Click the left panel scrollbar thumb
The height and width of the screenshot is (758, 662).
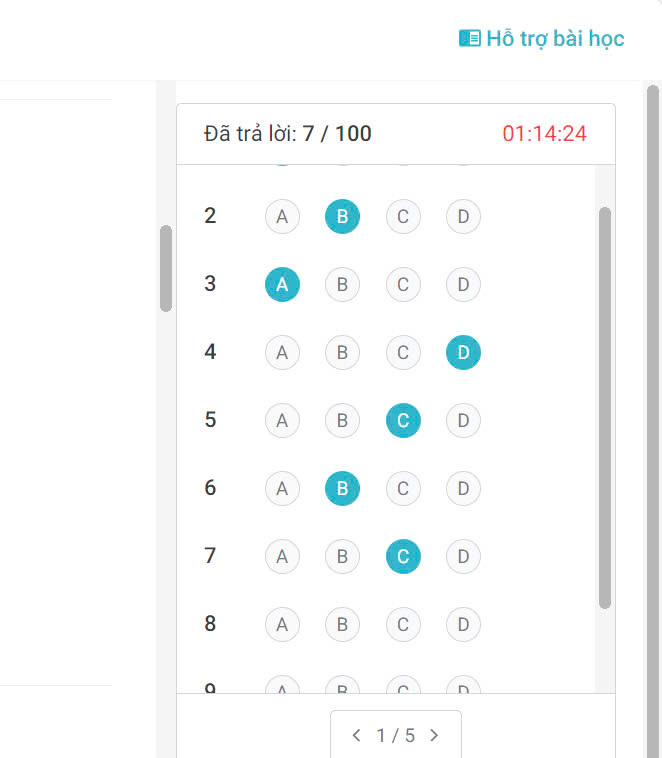[x=166, y=268]
